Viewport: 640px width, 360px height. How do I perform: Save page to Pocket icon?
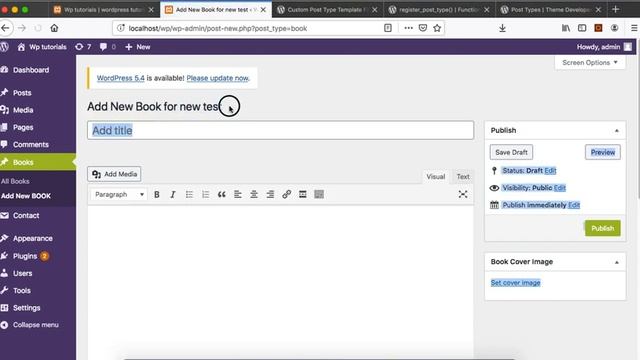[x=423, y=28]
